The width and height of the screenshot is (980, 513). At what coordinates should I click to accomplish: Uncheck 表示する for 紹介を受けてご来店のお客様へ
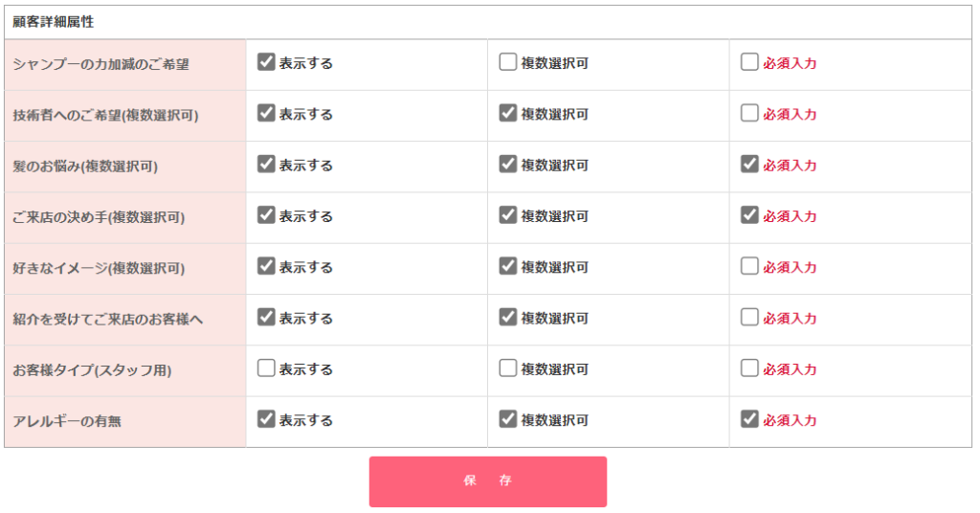(x=266, y=317)
